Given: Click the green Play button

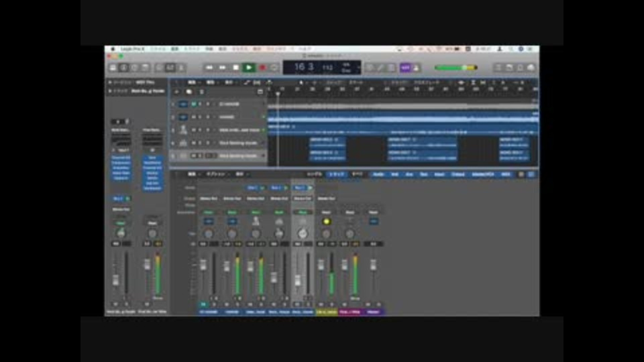Looking at the screenshot, I should [248, 68].
